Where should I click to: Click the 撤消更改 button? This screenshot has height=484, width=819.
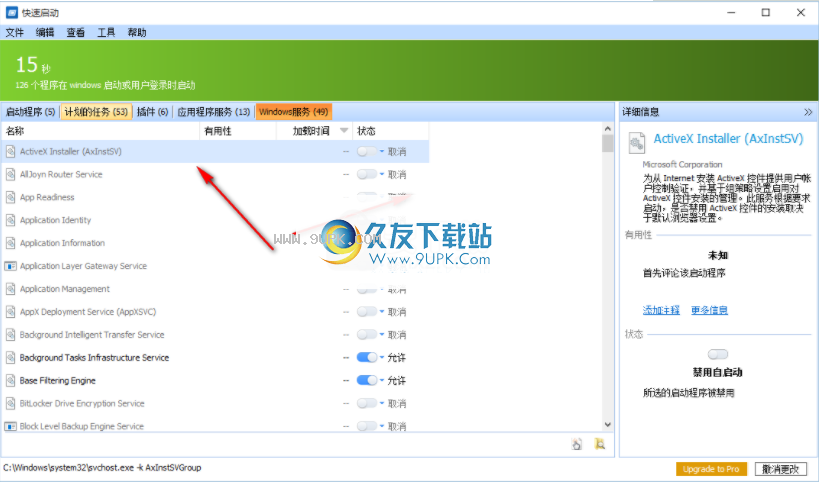780,469
